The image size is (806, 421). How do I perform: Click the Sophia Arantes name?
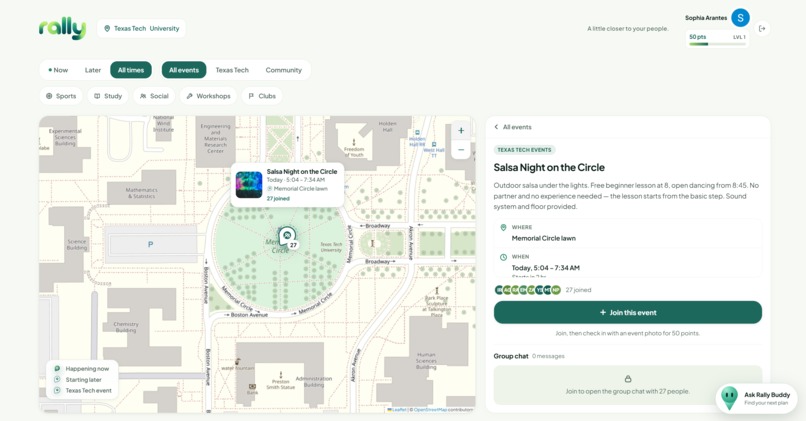(x=706, y=18)
